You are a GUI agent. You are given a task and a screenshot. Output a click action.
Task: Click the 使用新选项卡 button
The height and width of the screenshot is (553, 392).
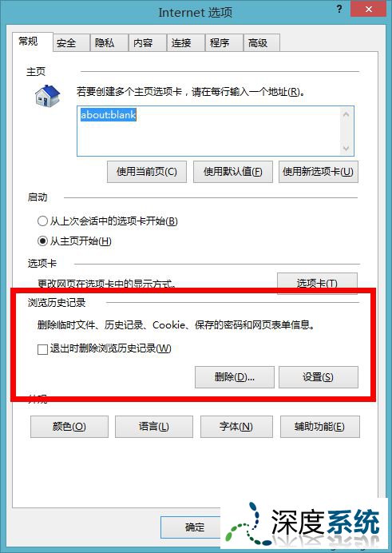[x=319, y=172]
